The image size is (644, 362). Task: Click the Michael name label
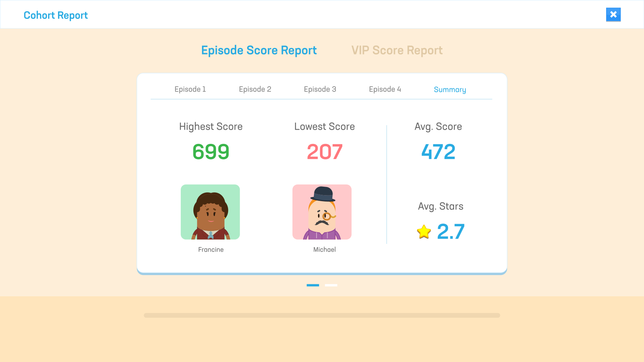click(x=324, y=249)
